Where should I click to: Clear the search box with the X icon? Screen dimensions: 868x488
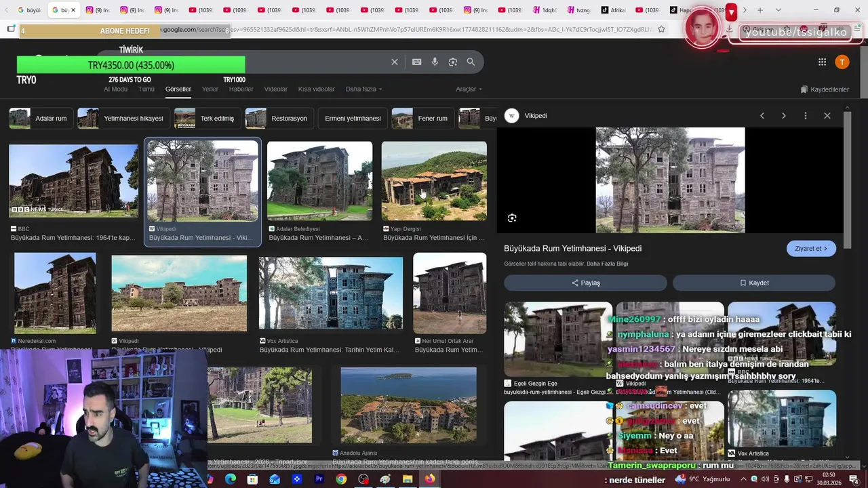pyautogui.click(x=395, y=62)
